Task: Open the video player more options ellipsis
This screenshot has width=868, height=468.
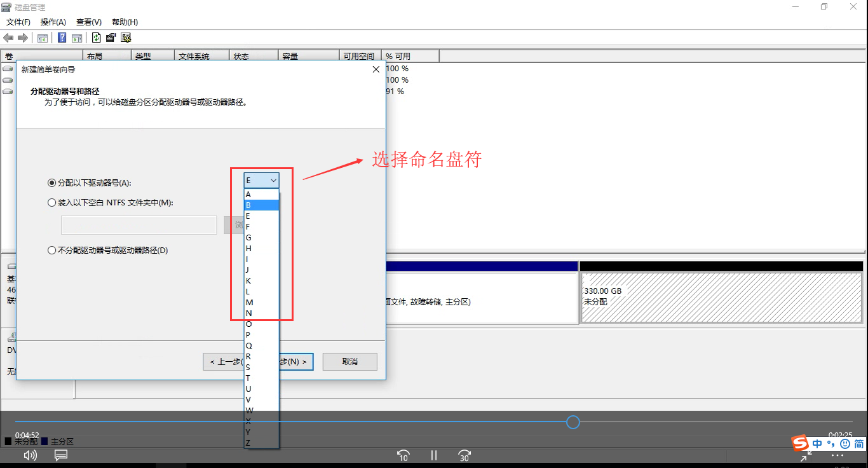Action: point(837,456)
